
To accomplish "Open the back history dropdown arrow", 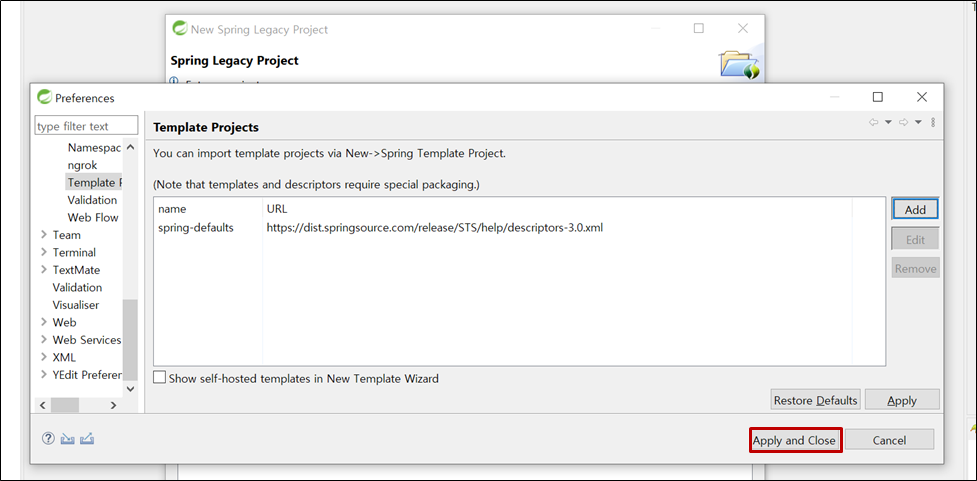I will (889, 122).
